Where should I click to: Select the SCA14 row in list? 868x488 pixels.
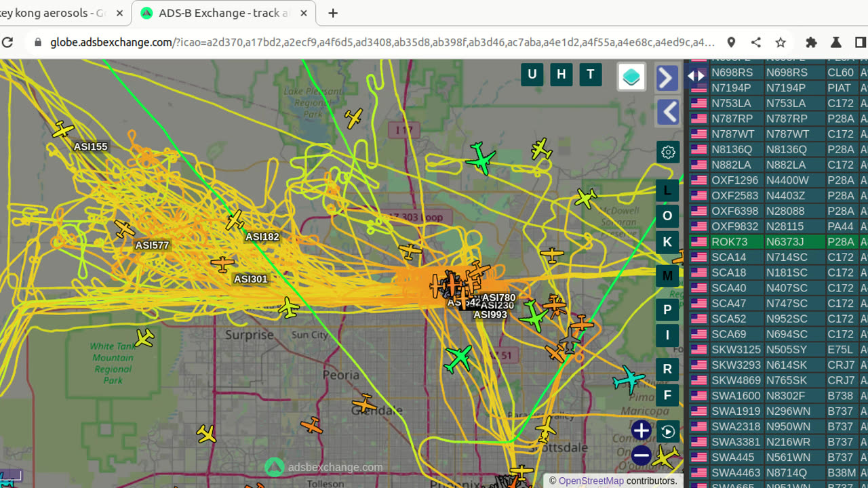[x=778, y=257]
